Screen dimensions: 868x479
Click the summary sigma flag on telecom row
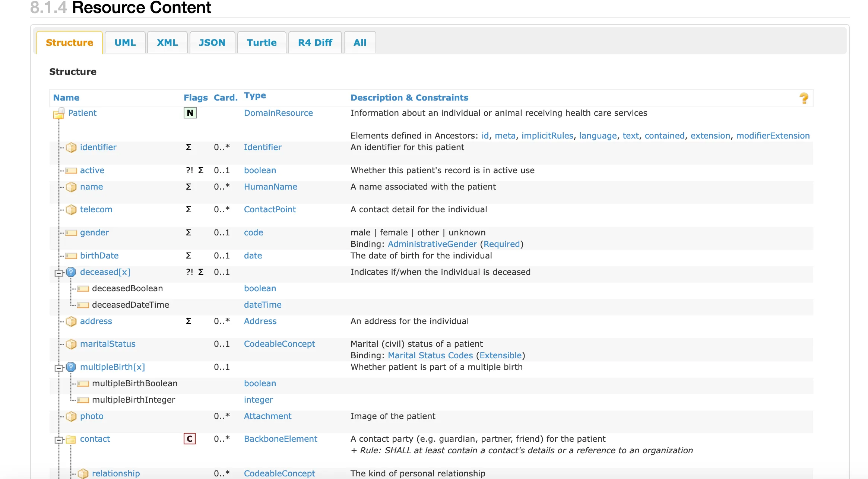[x=189, y=210]
